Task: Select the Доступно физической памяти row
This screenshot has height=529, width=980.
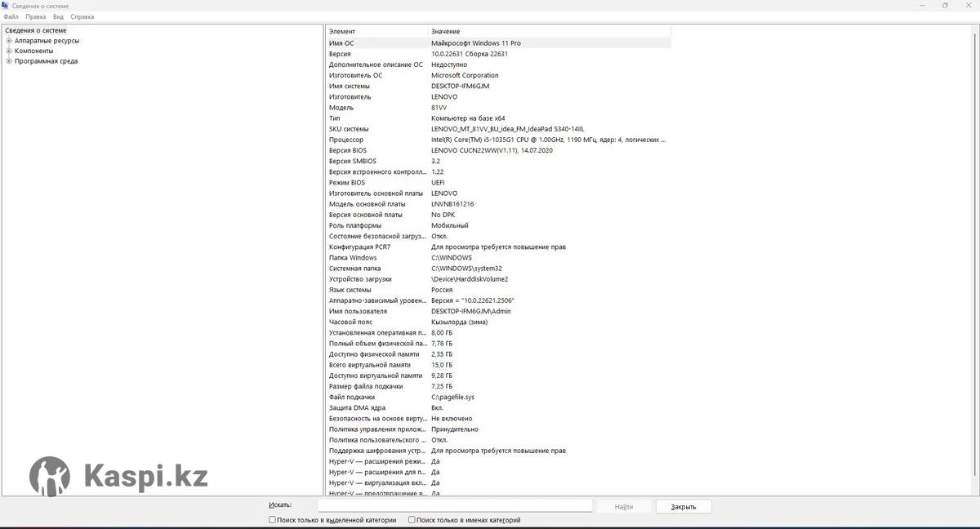Action: tap(498, 354)
